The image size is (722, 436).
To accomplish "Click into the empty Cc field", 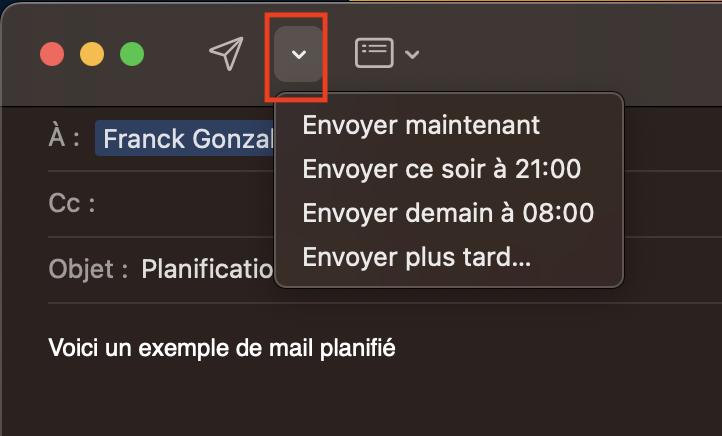I will tap(184, 203).
